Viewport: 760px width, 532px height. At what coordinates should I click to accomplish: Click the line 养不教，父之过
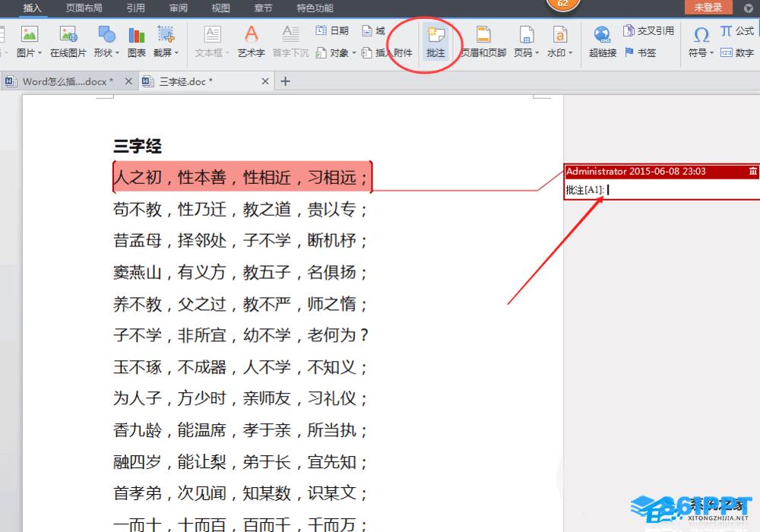click(x=240, y=304)
